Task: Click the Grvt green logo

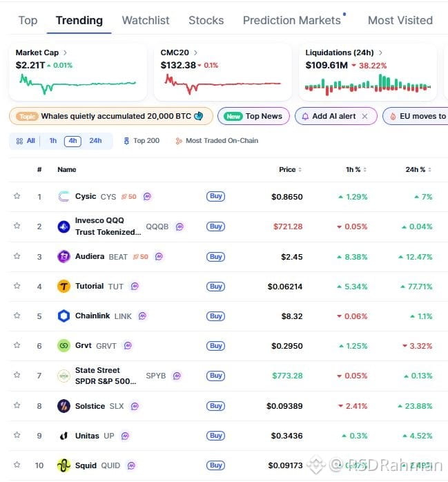Action: click(64, 346)
